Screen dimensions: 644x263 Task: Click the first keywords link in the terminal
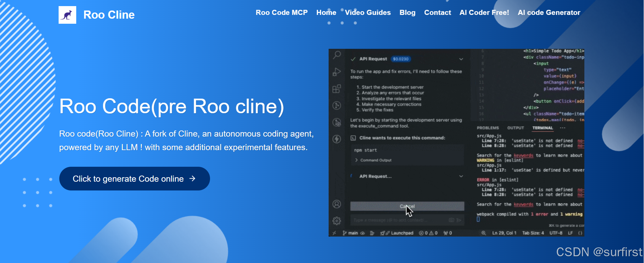(523, 156)
